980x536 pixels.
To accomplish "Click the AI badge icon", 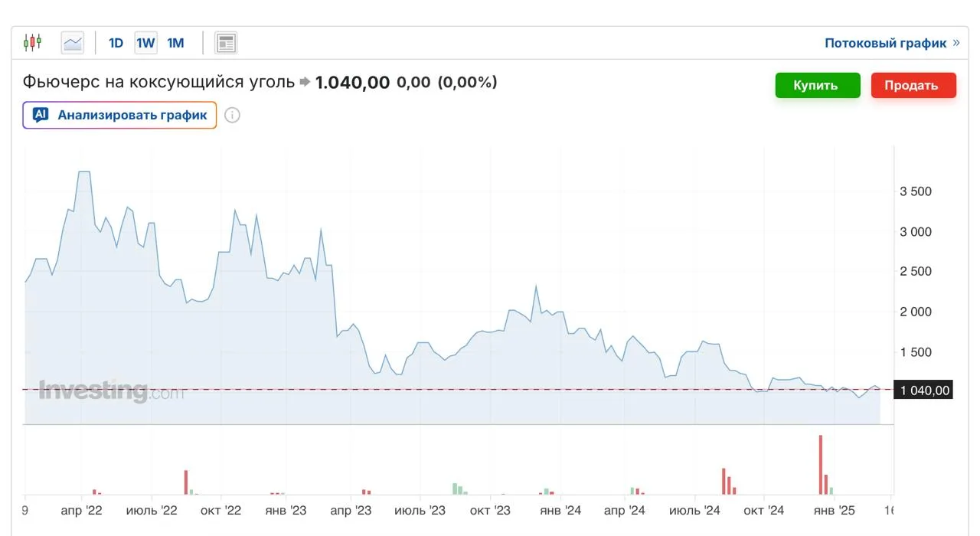I will click(41, 115).
